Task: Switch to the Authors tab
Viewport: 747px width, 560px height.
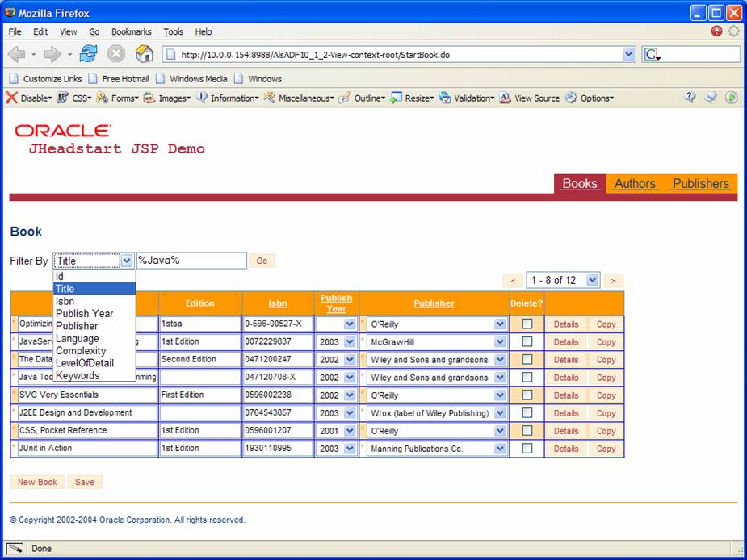Action: click(x=634, y=184)
